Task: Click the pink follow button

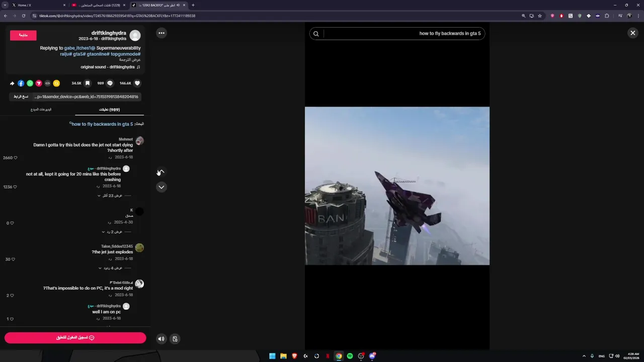Action: pos(23,35)
